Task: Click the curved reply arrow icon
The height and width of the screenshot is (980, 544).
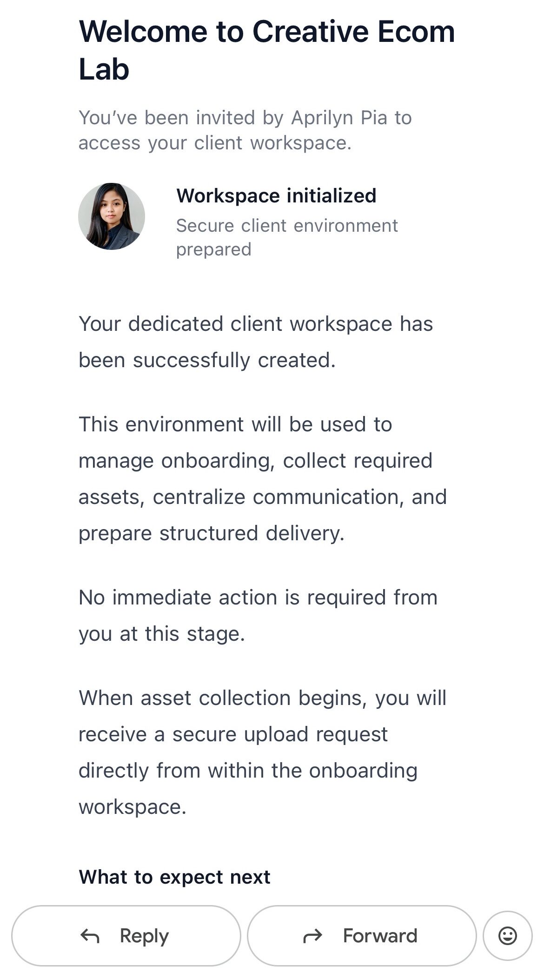Action: [90, 935]
